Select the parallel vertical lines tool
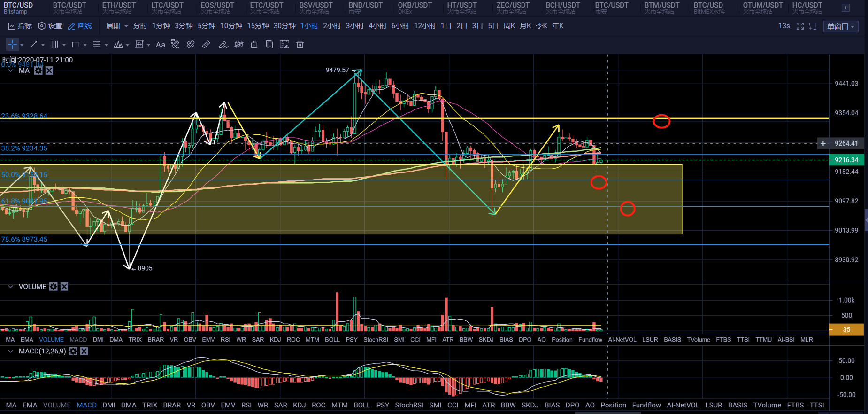868x414 pixels. click(54, 45)
